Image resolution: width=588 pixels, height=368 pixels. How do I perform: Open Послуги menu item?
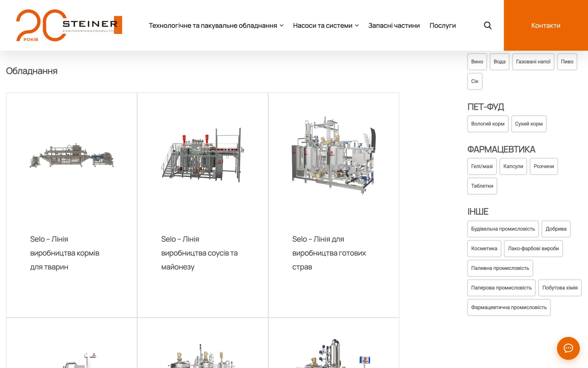click(442, 25)
